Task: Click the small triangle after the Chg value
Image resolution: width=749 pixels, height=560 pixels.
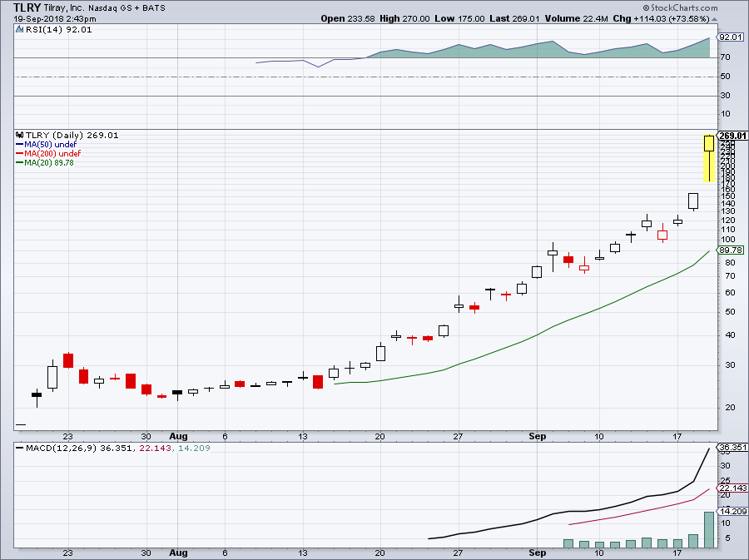Action: coord(714,19)
